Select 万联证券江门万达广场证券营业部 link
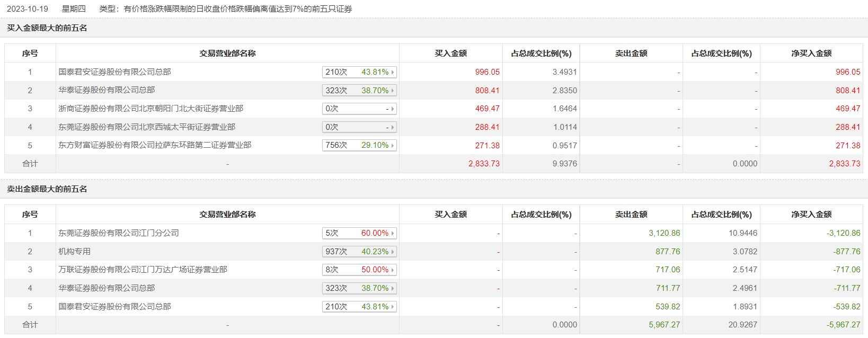This screenshot has height=338, width=868. pyautogui.click(x=143, y=270)
